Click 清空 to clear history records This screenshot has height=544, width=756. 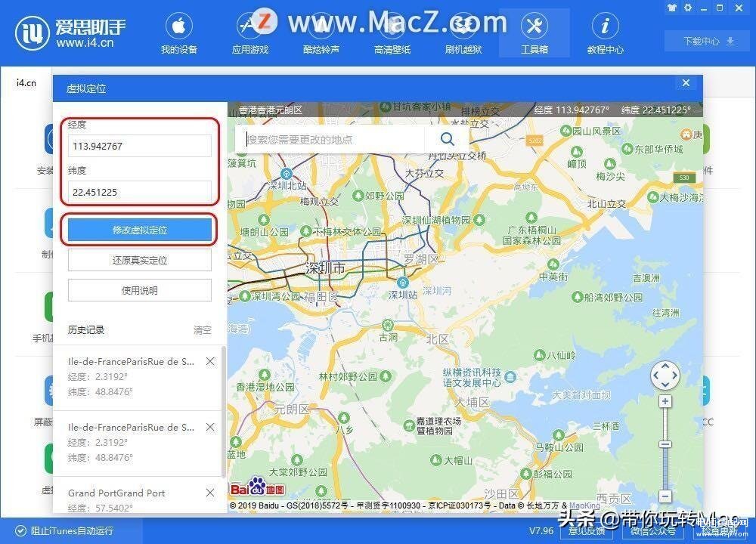tap(202, 330)
